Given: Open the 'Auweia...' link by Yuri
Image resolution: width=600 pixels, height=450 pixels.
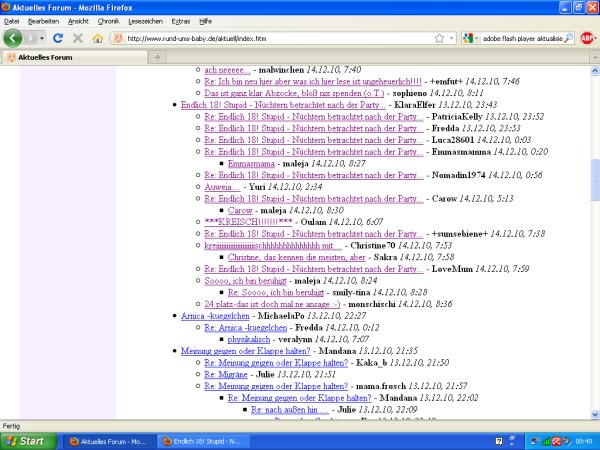Looking at the screenshot, I should (222, 187).
